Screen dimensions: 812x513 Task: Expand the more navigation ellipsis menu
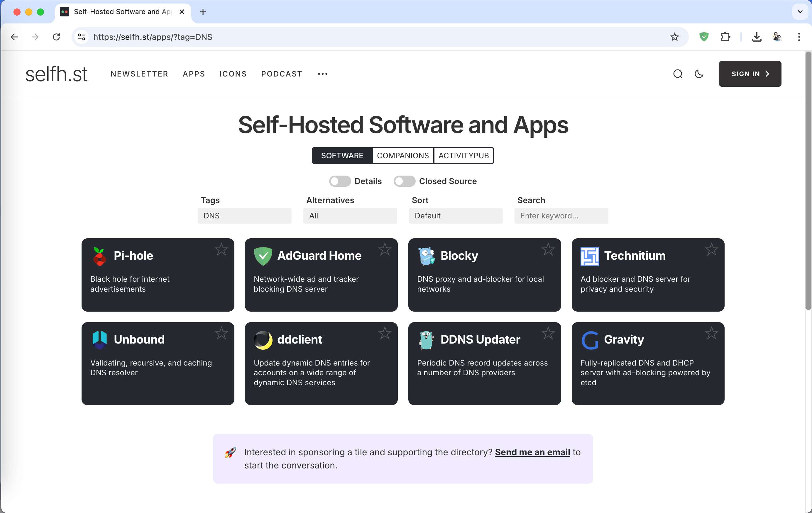pyautogui.click(x=322, y=74)
